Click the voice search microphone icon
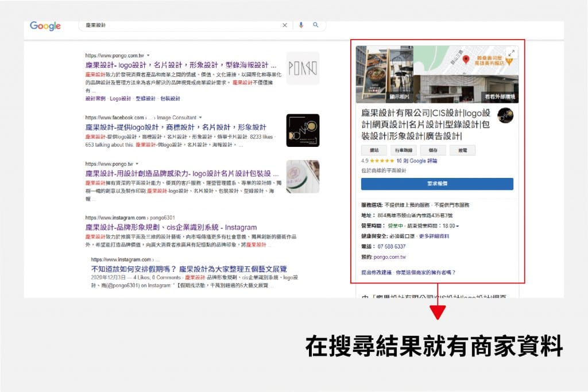 pyautogui.click(x=300, y=25)
